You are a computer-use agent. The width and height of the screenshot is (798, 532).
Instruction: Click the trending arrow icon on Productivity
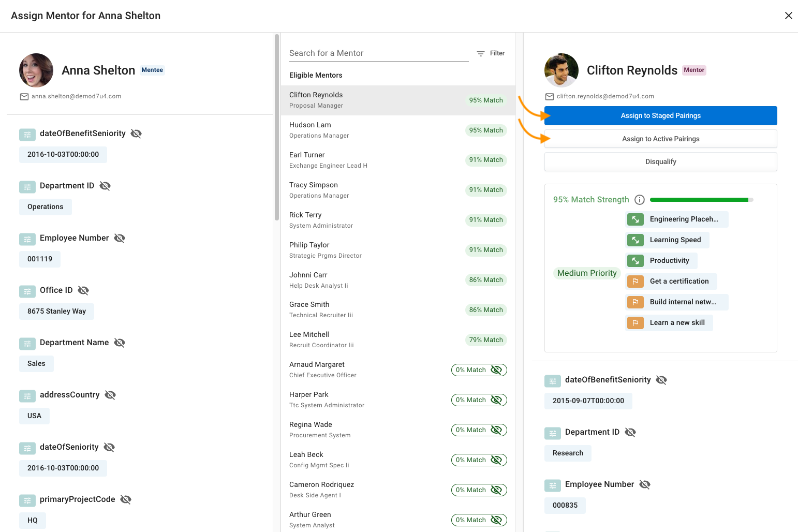(636, 260)
